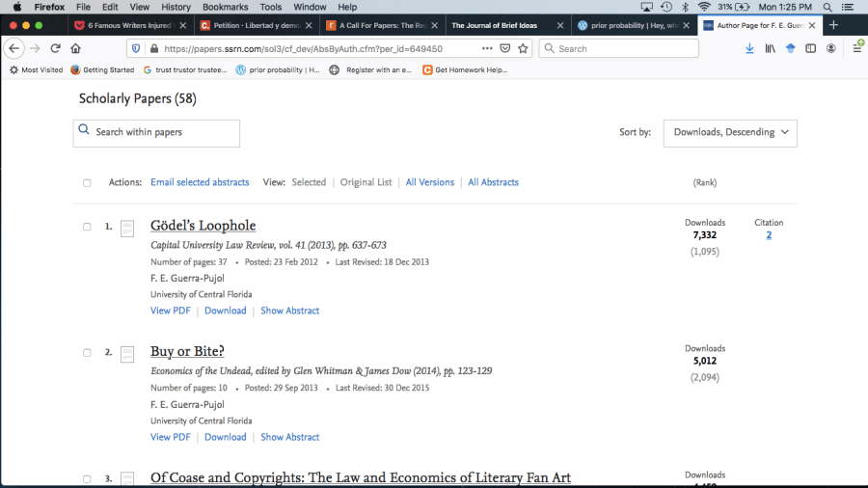Go to the Firefox home page icon

coord(75,48)
